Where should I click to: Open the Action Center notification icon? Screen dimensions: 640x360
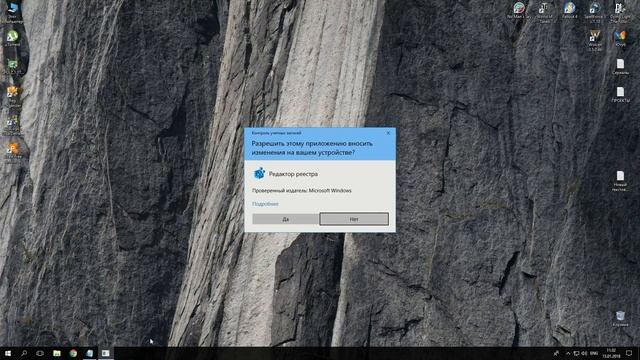[629, 353]
